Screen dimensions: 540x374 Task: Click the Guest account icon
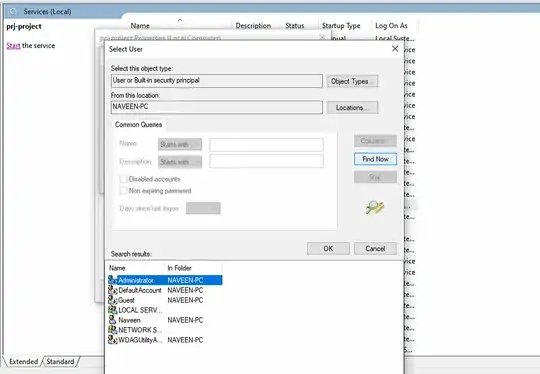[113, 300]
